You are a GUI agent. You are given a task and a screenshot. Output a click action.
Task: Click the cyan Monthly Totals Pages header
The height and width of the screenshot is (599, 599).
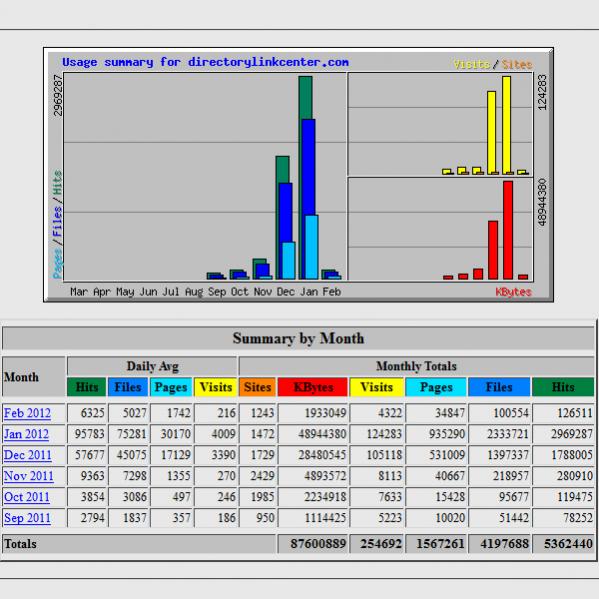point(436,387)
